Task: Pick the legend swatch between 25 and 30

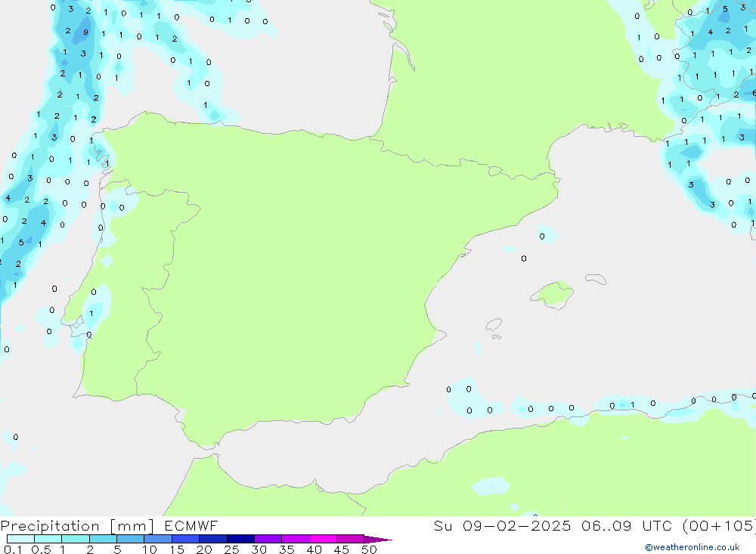Action: [240, 539]
